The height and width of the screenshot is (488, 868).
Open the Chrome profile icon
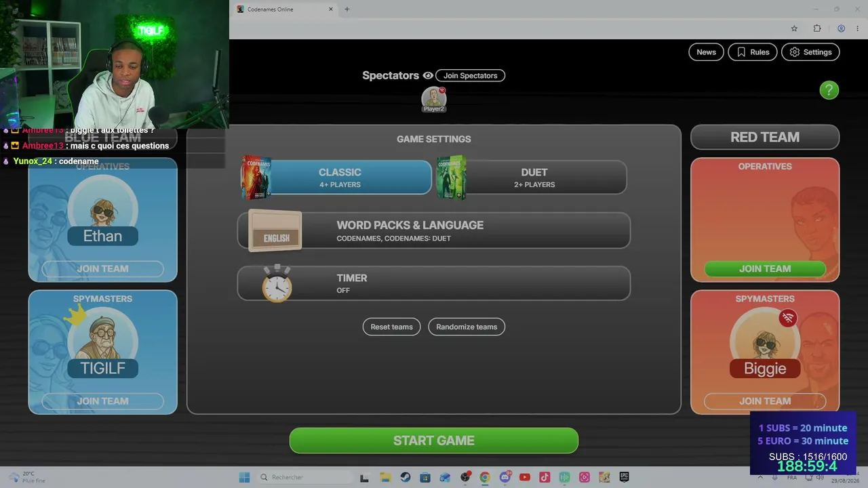click(841, 28)
